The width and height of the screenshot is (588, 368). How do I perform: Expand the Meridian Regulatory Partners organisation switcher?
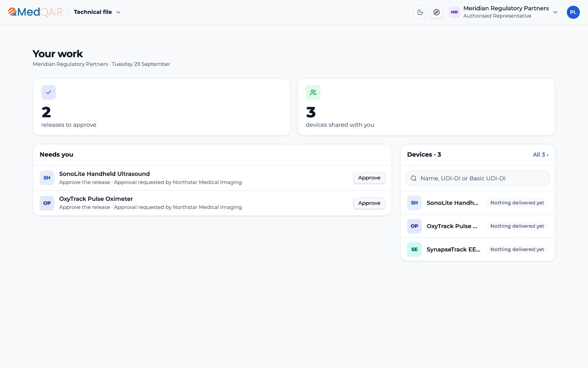click(x=503, y=12)
